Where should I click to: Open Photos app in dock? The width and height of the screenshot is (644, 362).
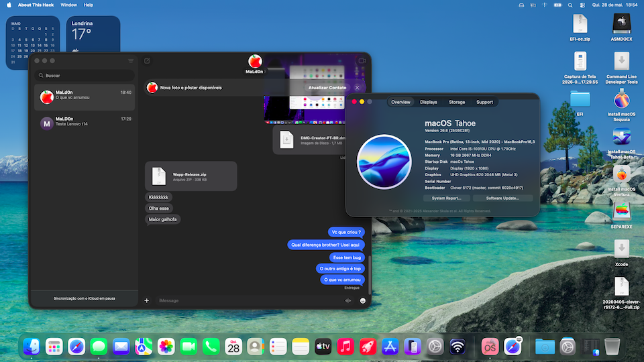tap(166, 347)
